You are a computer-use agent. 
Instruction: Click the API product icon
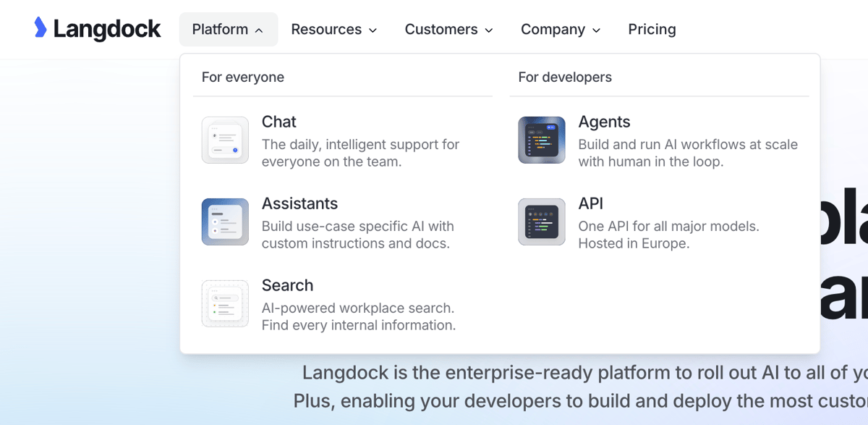[x=542, y=222]
